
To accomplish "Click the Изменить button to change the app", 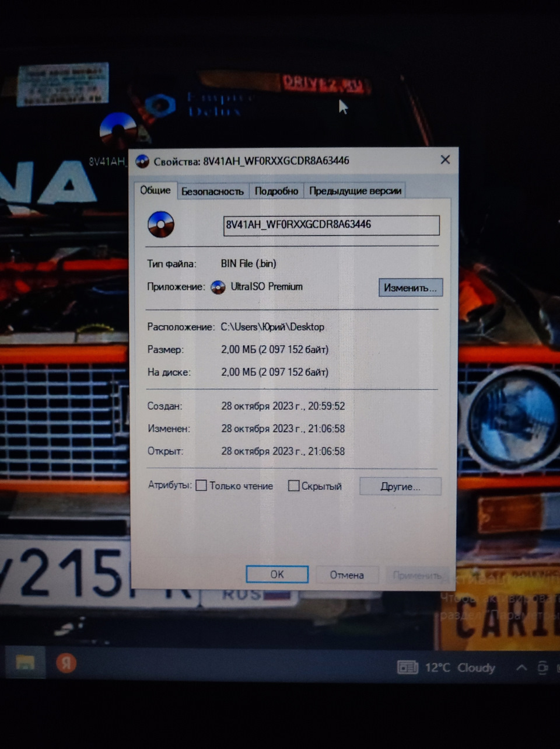I will [410, 287].
